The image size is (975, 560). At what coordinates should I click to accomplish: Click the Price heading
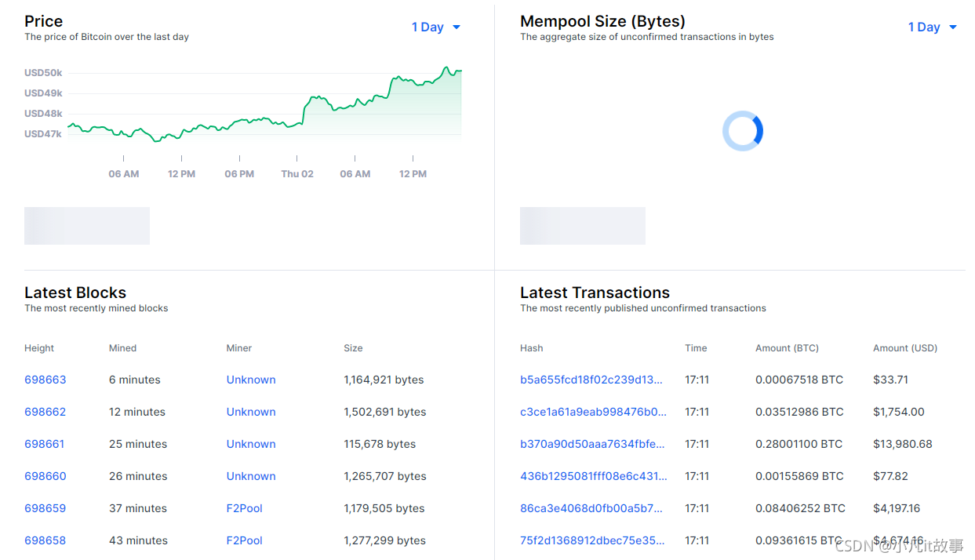[x=43, y=21]
